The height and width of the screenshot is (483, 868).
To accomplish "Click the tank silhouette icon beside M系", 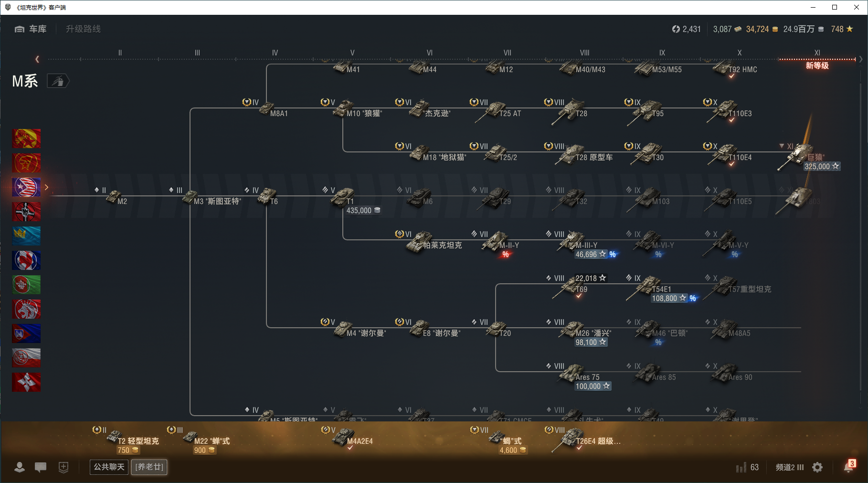I will pyautogui.click(x=58, y=81).
